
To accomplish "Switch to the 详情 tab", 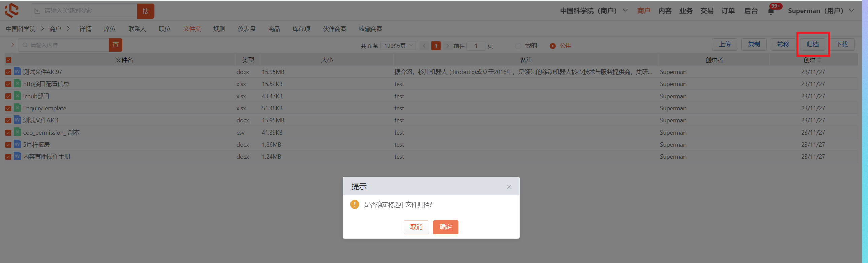I will 86,29.
